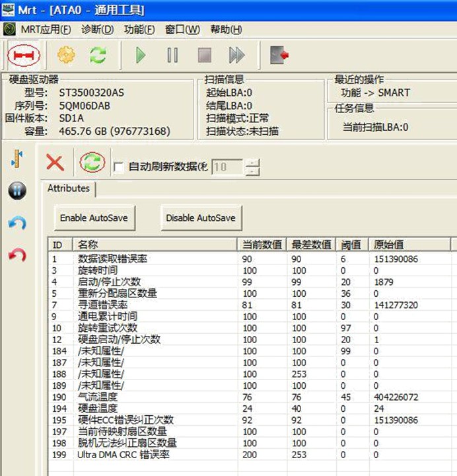The width and height of the screenshot is (457, 476).
Task: Click the fast-forward icon in the toolbar
Action: (236, 55)
